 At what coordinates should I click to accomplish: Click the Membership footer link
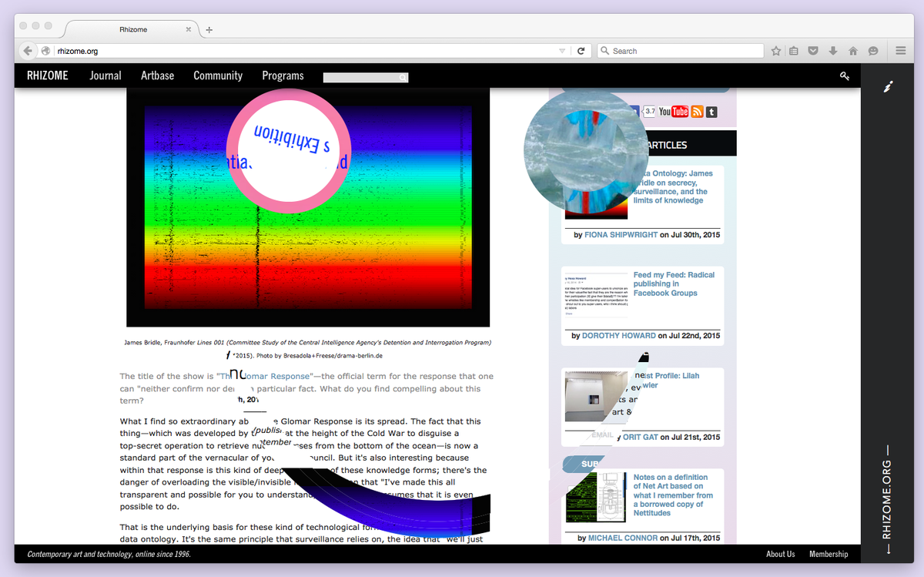[x=829, y=554]
